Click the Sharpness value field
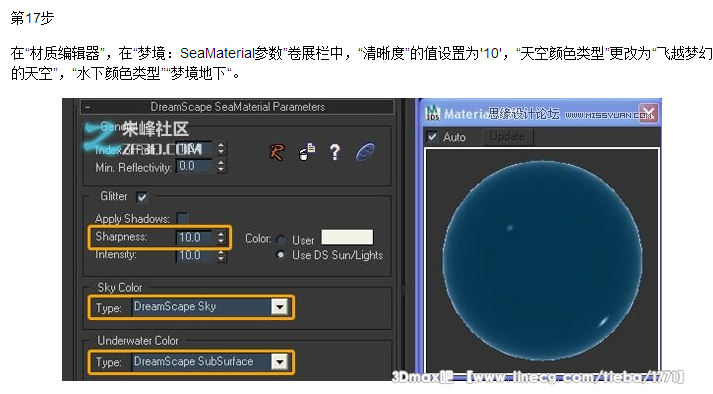713x394 pixels. click(x=194, y=237)
